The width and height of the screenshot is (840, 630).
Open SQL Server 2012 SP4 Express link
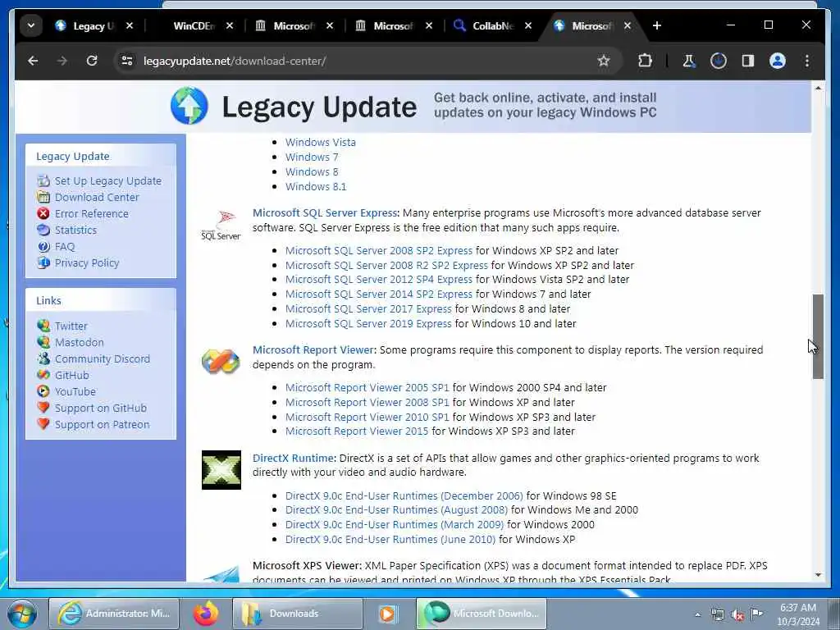pos(379,279)
